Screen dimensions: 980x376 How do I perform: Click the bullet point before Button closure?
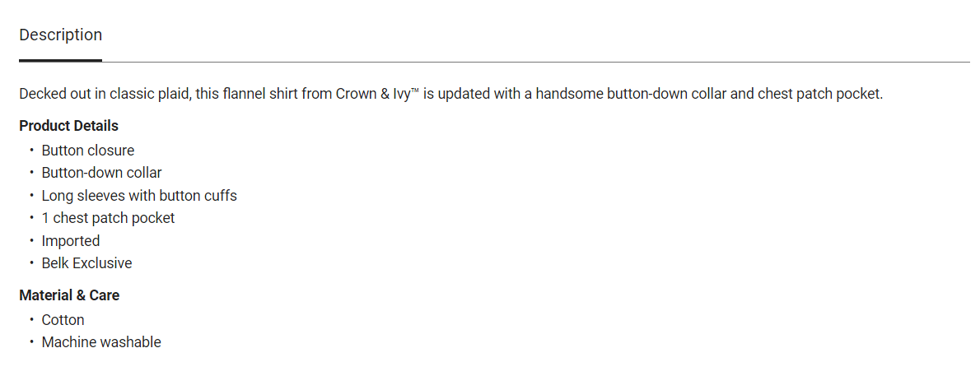(x=31, y=151)
